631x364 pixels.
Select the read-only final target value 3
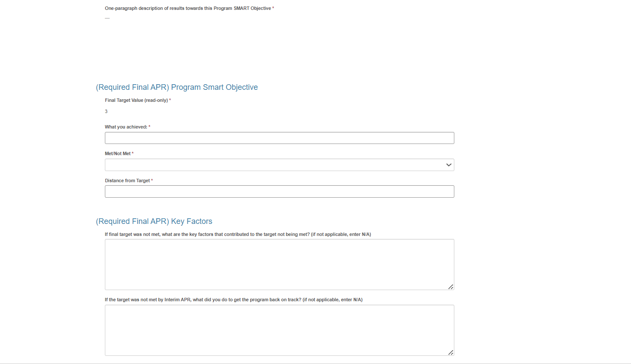(x=106, y=112)
